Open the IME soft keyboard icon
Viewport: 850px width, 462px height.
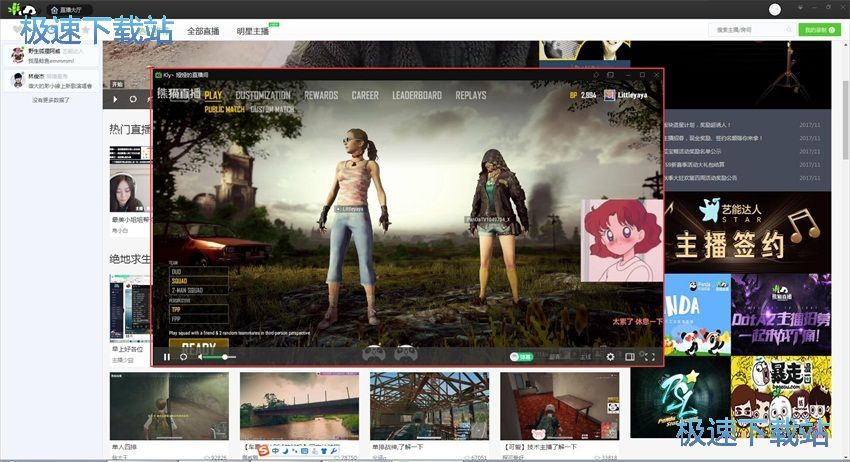304,451
